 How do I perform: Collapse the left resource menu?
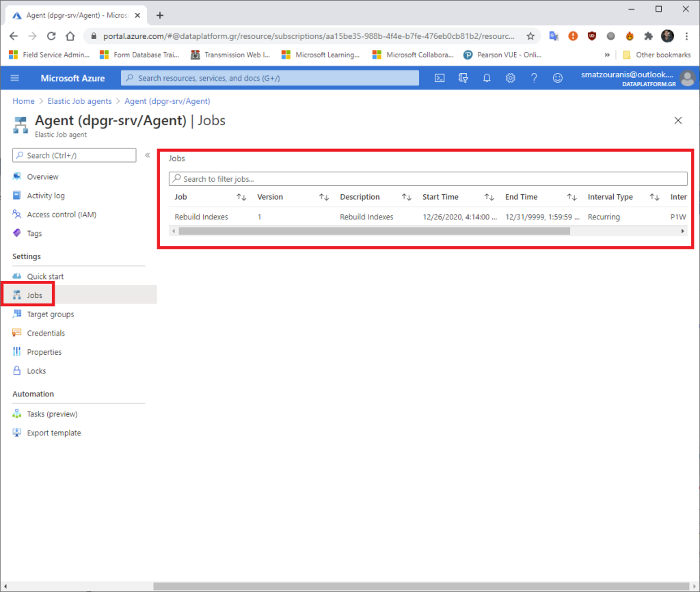pyautogui.click(x=148, y=155)
